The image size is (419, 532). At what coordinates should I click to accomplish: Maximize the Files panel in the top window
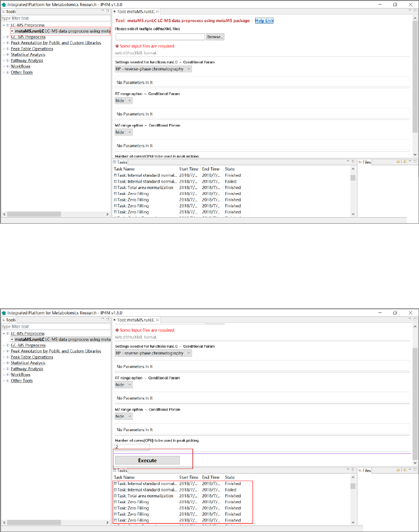click(x=415, y=161)
